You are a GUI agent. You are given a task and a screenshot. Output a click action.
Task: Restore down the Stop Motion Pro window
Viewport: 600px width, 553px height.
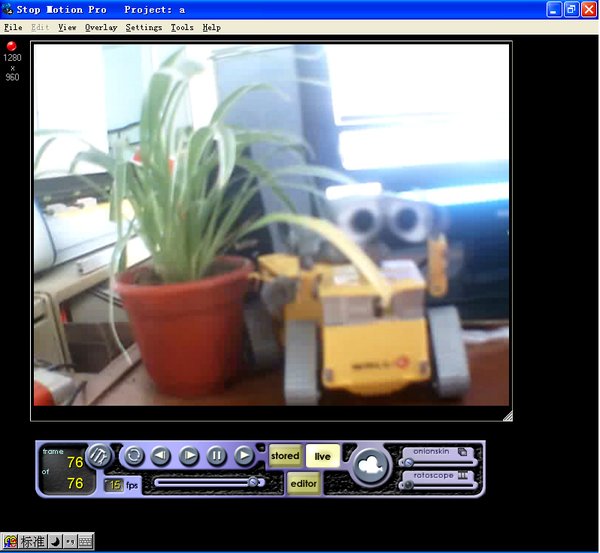pos(571,10)
